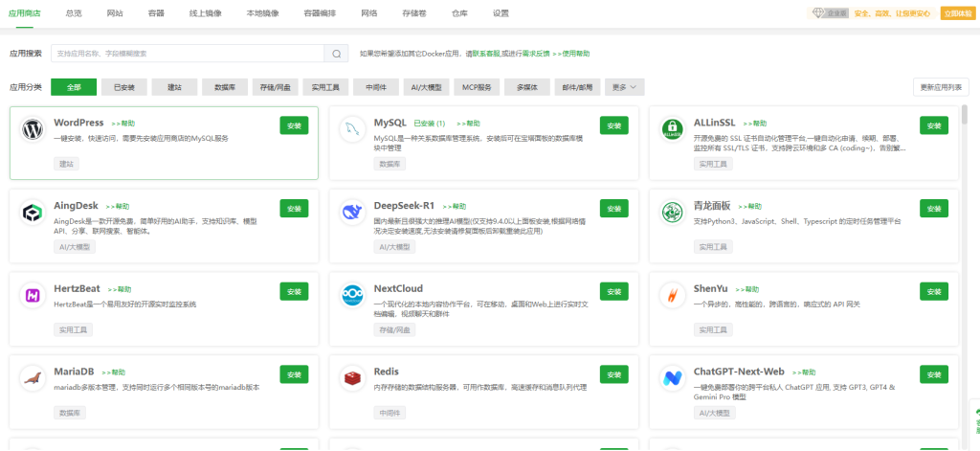Filter apps by 实用工具 category
This screenshot has height=451, width=980.
click(325, 87)
